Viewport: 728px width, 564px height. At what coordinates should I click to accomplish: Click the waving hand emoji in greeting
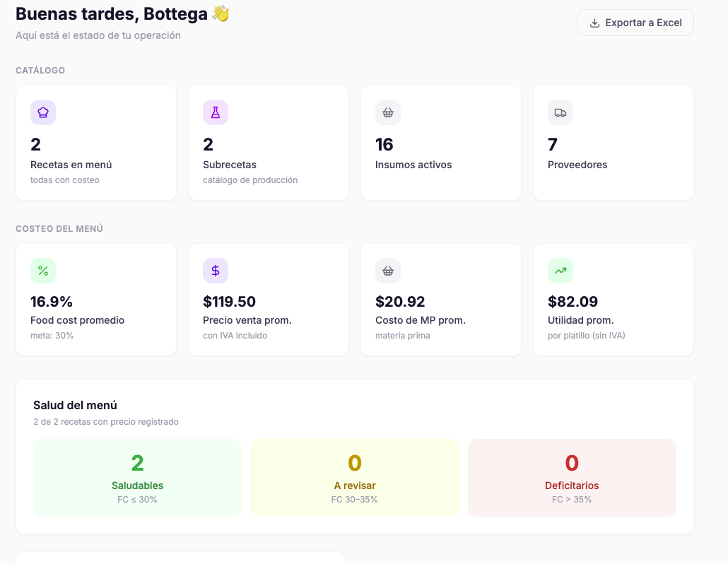(221, 14)
